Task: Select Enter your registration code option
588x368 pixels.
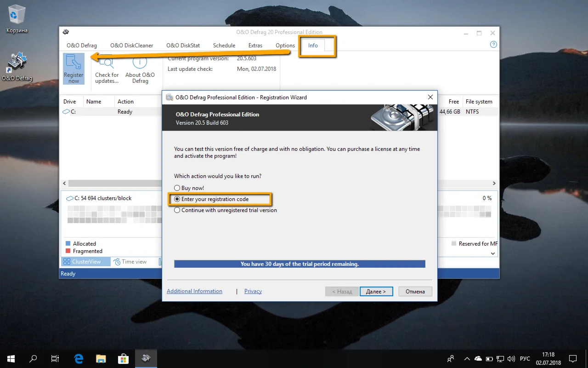Action: pyautogui.click(x=211, y=199)
